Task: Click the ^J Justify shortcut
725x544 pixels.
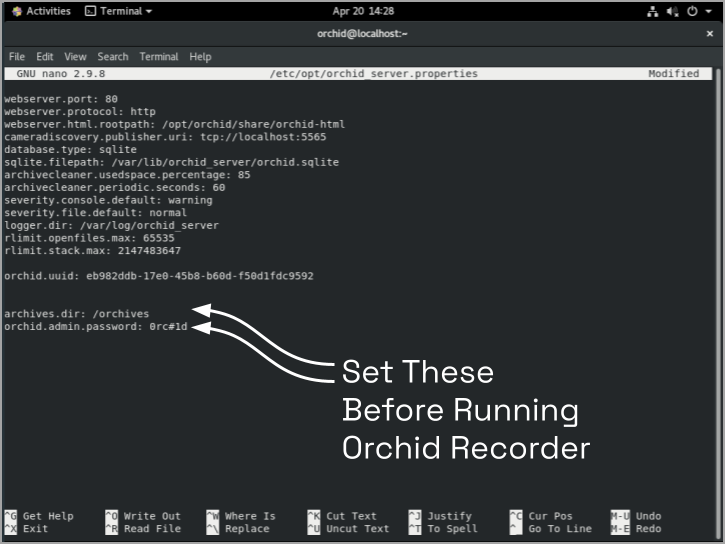Action: point(441,516)
